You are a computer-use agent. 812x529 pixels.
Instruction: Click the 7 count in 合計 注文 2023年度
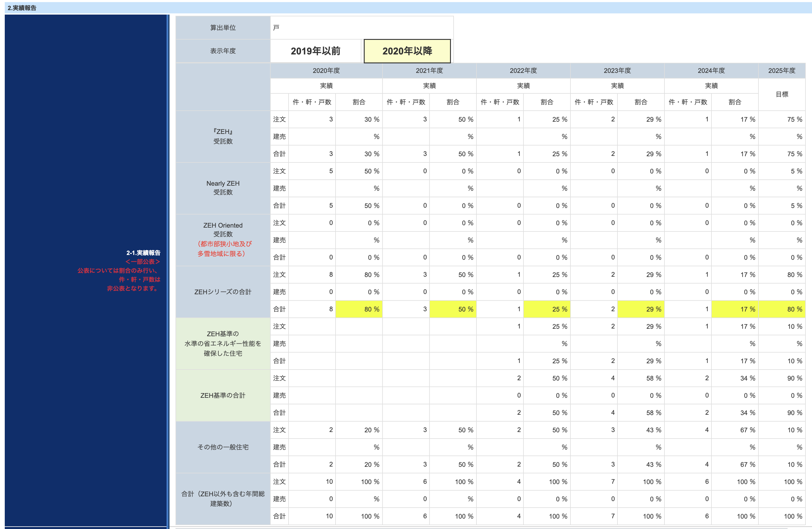point(594,482)
